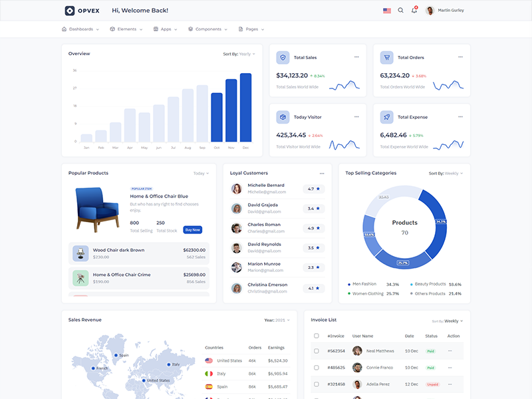Click the United States flag in table
Screen dimensions: 532x399
point(209,360)
